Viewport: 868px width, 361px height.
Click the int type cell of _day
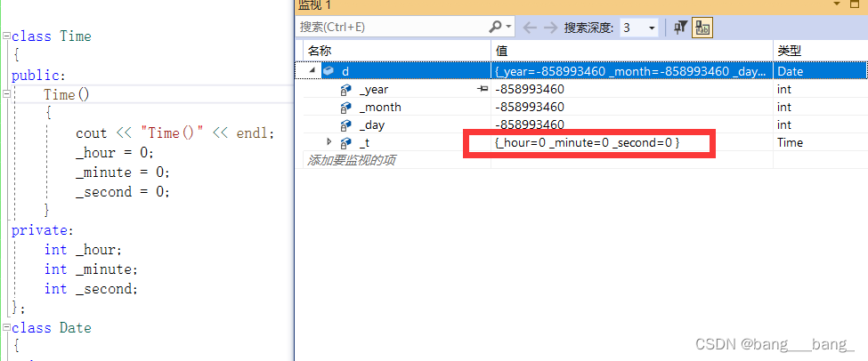pos(784,124)
